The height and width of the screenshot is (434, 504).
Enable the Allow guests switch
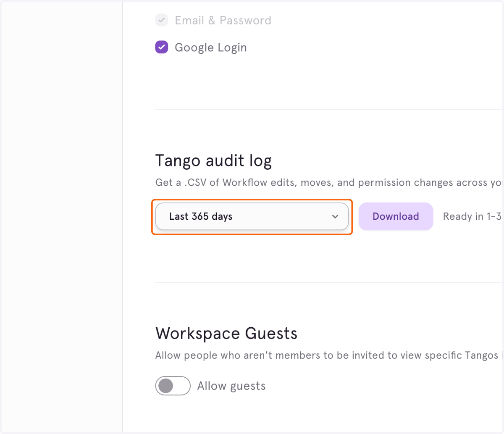click(173, 386)
